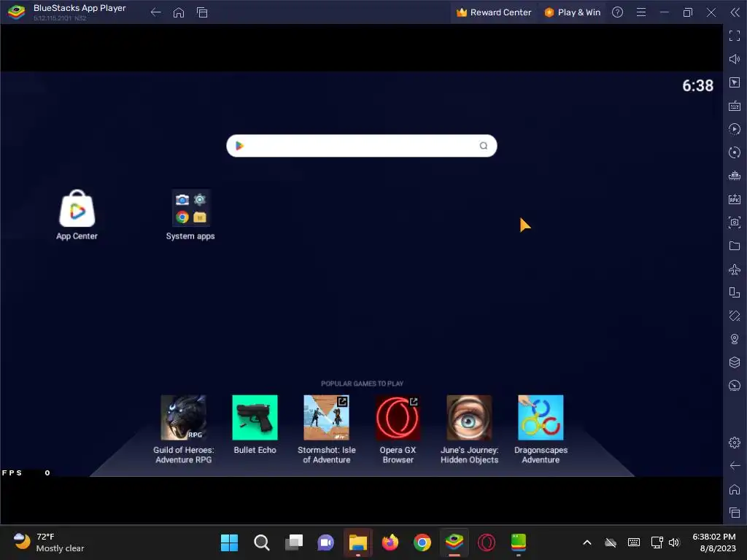Open Opera from the taskbar
This screenshot has width=747, height=560.
coord(487,542)
